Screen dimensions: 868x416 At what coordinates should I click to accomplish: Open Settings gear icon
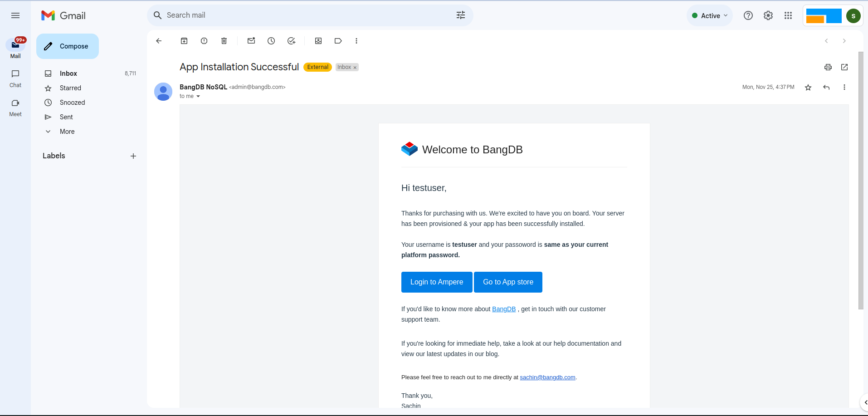click(x=768, y=15)
